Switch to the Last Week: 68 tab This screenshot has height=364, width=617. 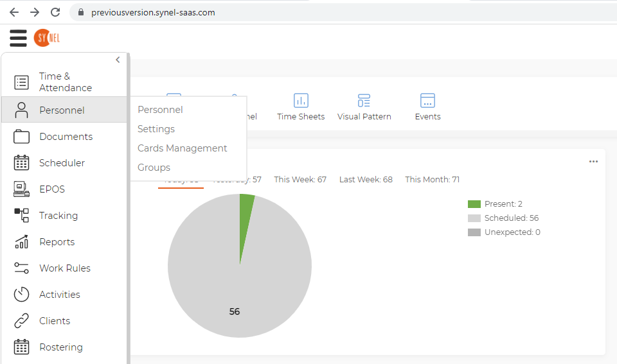(x=366, y=180)
